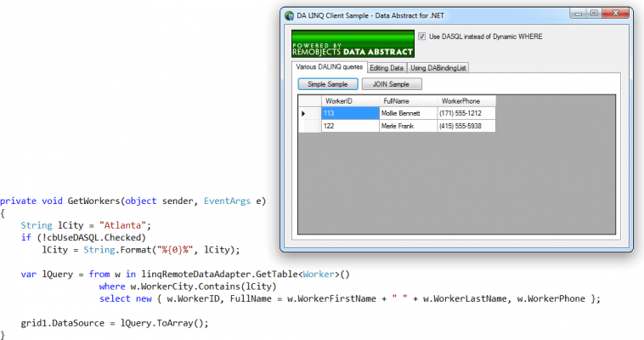
Task: Switch to the Using DABindingList tab
Action: pos(438,68)
